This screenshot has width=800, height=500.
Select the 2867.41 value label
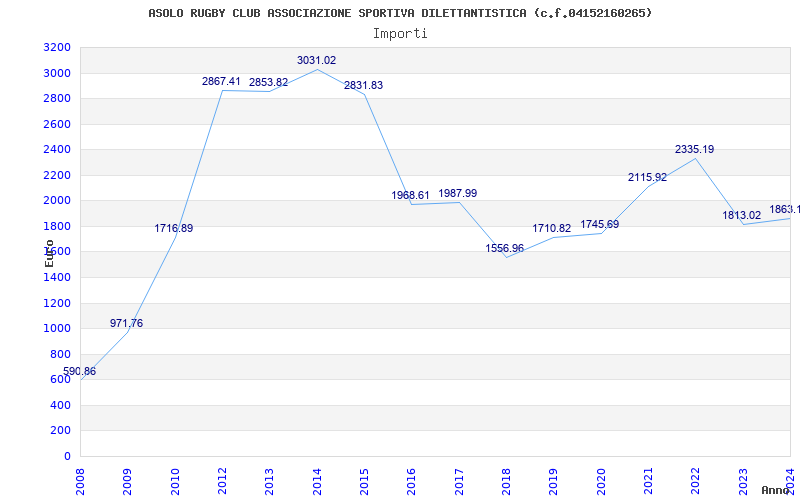[x=221, y=81]
